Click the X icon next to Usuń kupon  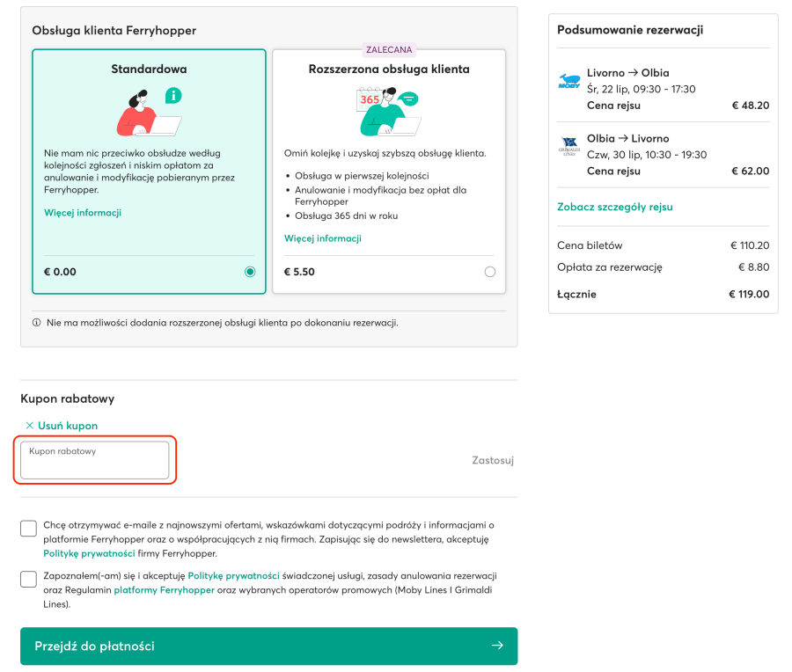point(30,426)
